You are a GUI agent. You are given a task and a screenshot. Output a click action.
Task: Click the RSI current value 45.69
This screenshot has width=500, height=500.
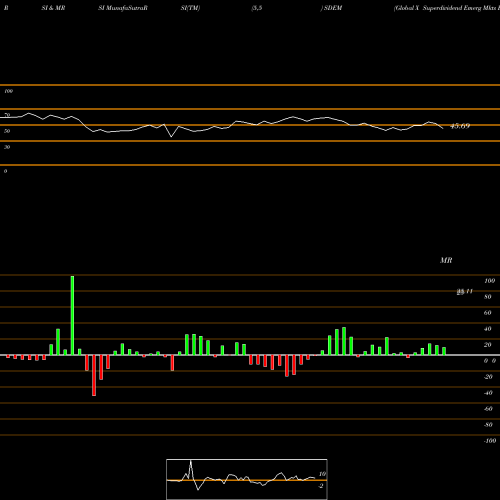(460, 126)
